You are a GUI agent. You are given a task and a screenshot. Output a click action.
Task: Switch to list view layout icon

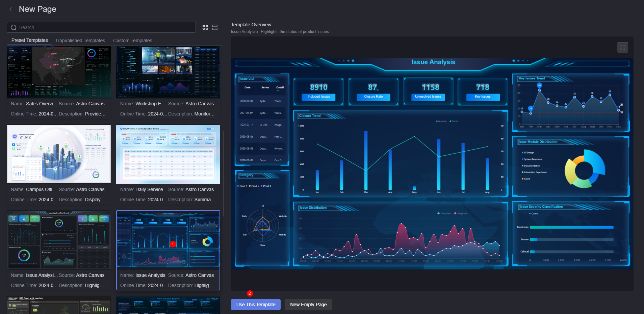(x=215, y=27)
